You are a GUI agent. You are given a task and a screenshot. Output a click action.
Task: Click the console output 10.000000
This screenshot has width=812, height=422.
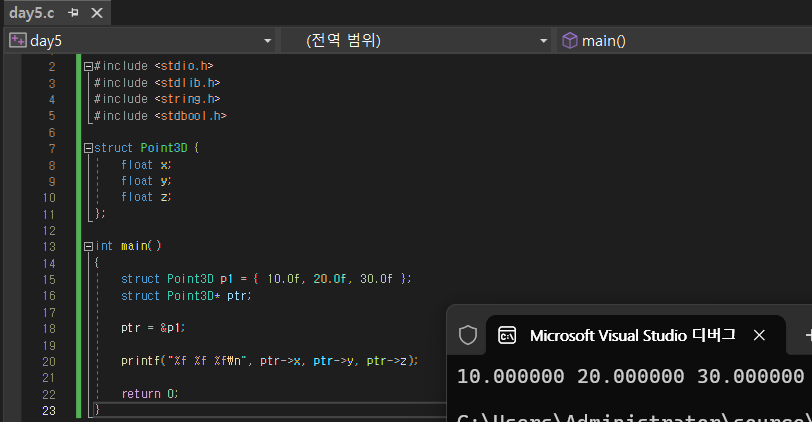[511, 376]
